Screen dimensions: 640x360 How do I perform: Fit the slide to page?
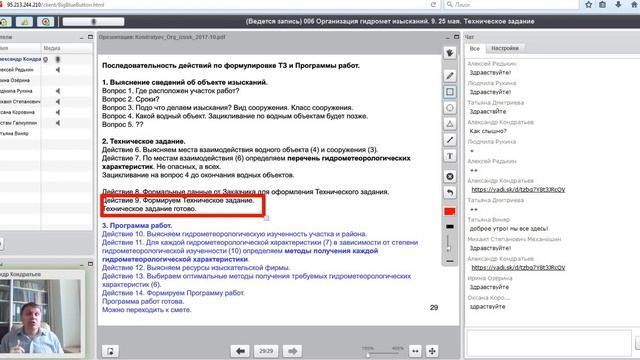[432, 351]
